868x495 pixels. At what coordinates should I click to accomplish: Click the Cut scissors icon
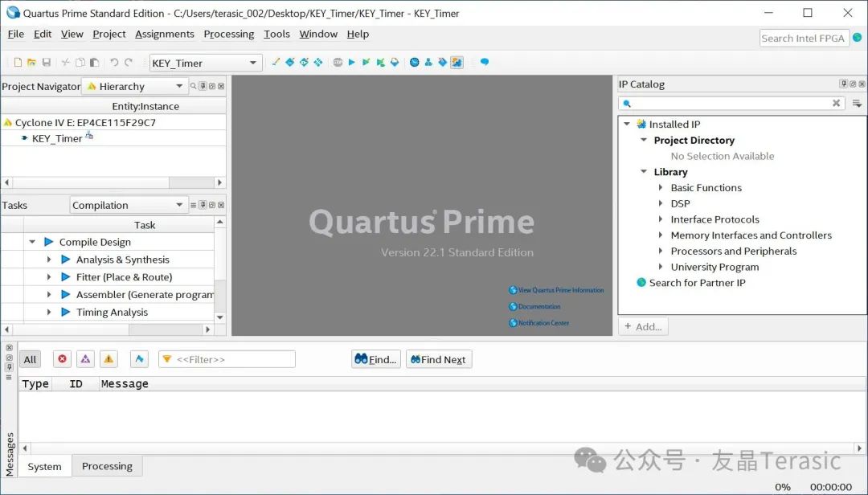(65, 62)
